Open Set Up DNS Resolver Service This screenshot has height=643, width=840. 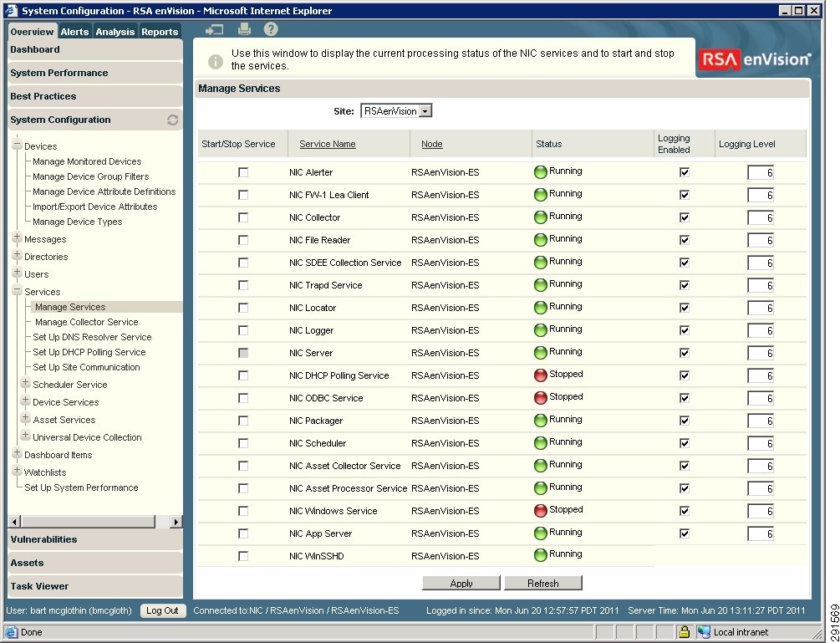92,337
